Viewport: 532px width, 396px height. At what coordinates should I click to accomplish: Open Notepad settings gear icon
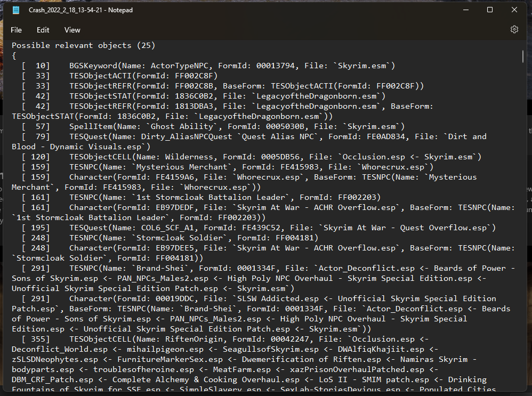tap(514, 29)
